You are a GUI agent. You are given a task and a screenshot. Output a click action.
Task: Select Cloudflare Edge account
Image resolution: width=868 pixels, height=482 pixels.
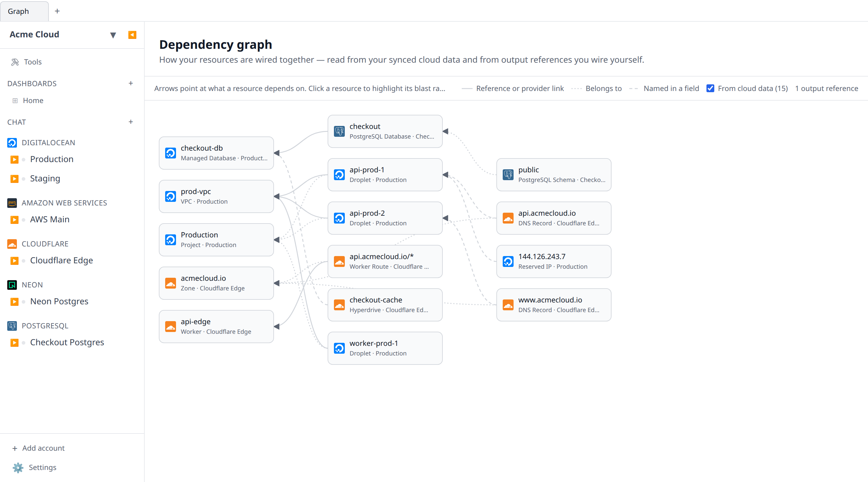(61, 260)
